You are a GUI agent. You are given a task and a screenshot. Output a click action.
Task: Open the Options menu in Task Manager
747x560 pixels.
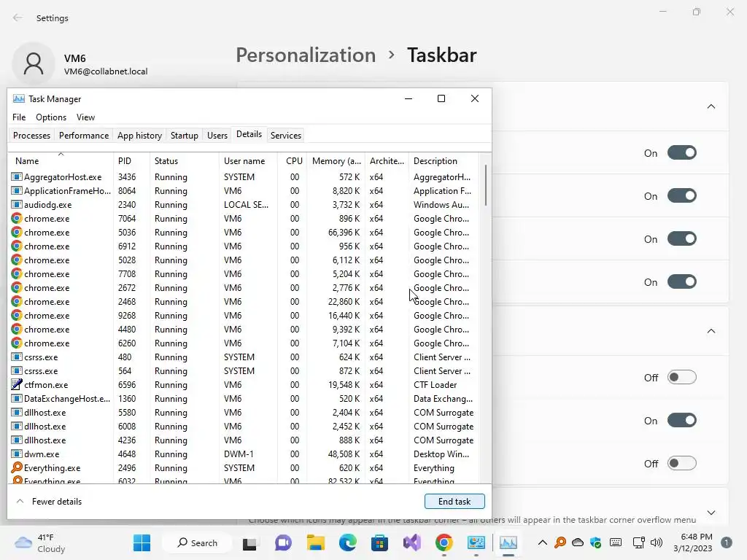coord(51,117)
